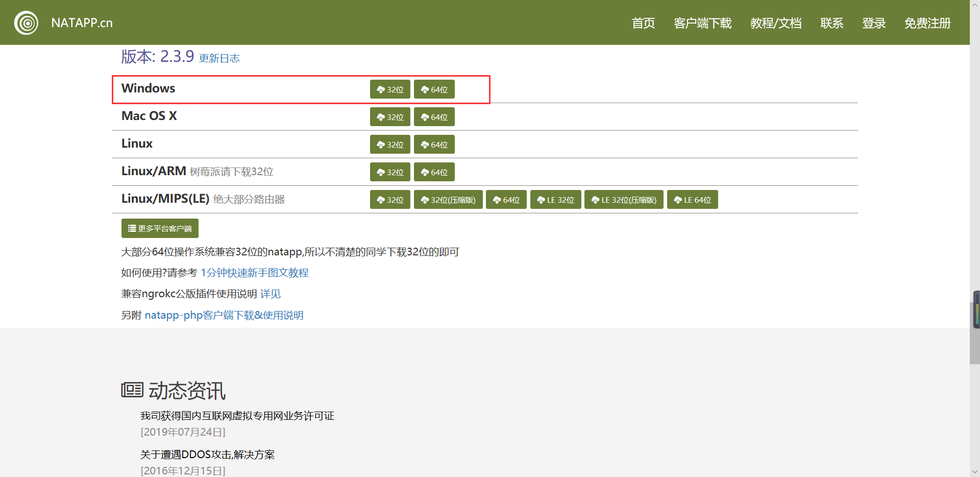Click 免费注册 in the navigation
Viewport: 980px width, 477px height.
pos(927,23)
